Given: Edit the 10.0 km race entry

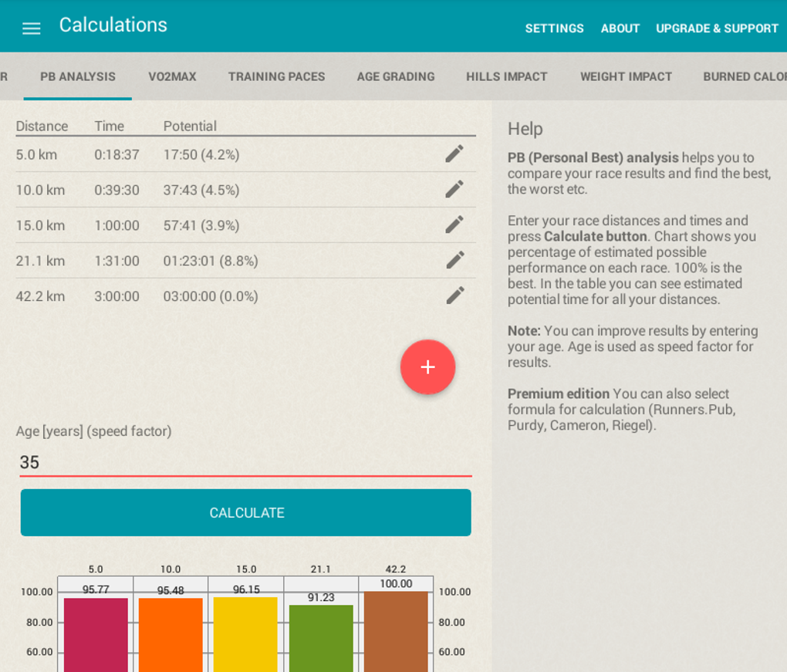Looking at the screenshot, I should click(x=454, y=189).
